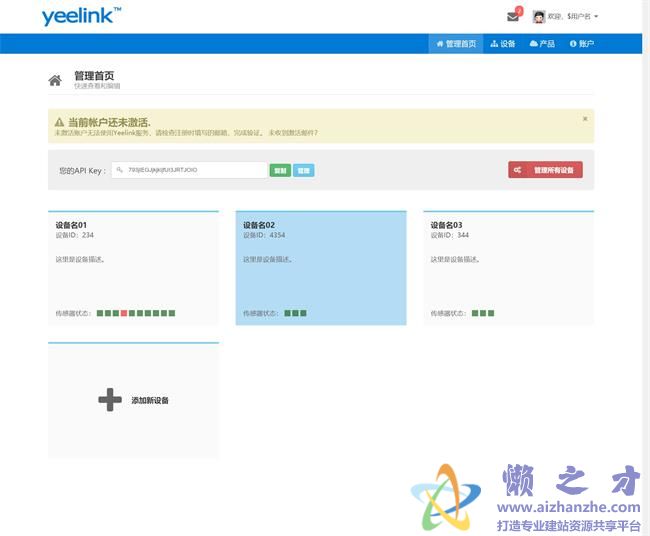Expand the 欢迎 $用户名 user dropdown
Screen dimensions: 650x536
tap(582, 16)
